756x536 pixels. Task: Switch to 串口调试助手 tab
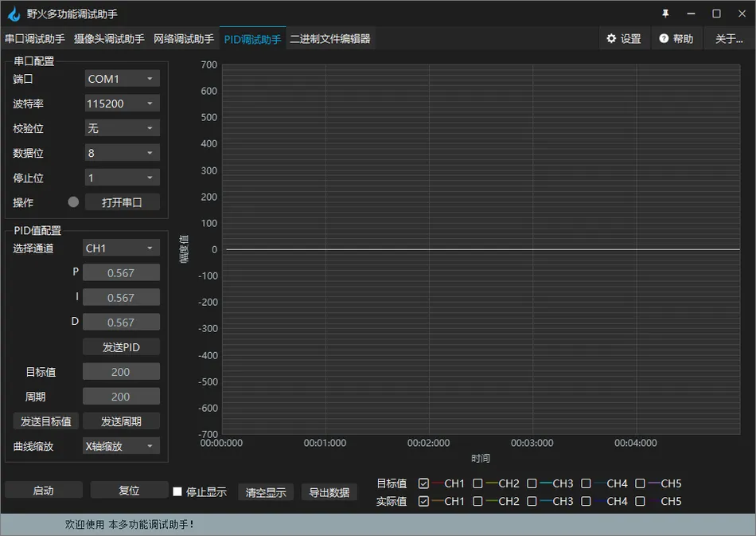tap(35, 38)
